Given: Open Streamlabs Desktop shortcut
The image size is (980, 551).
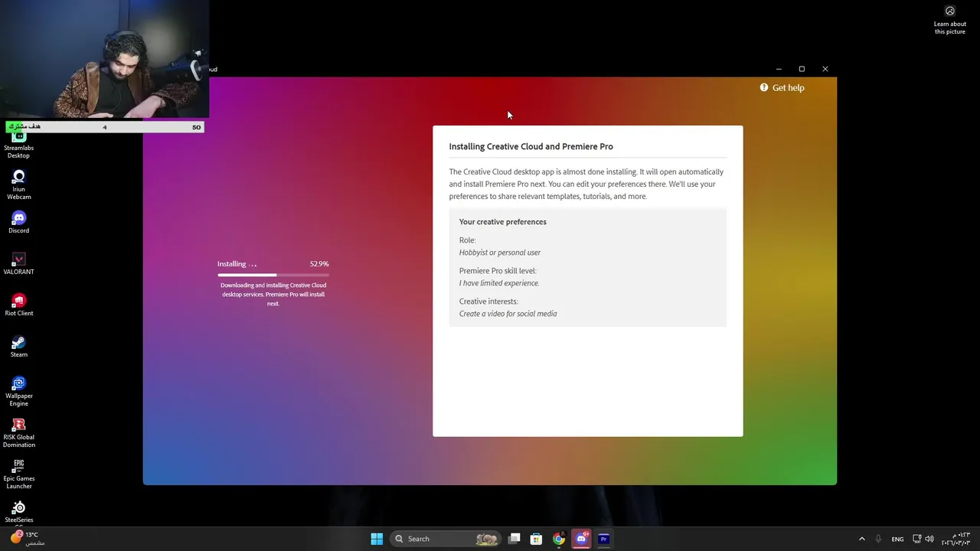Looking at the screenshot, I should point(19,145).
